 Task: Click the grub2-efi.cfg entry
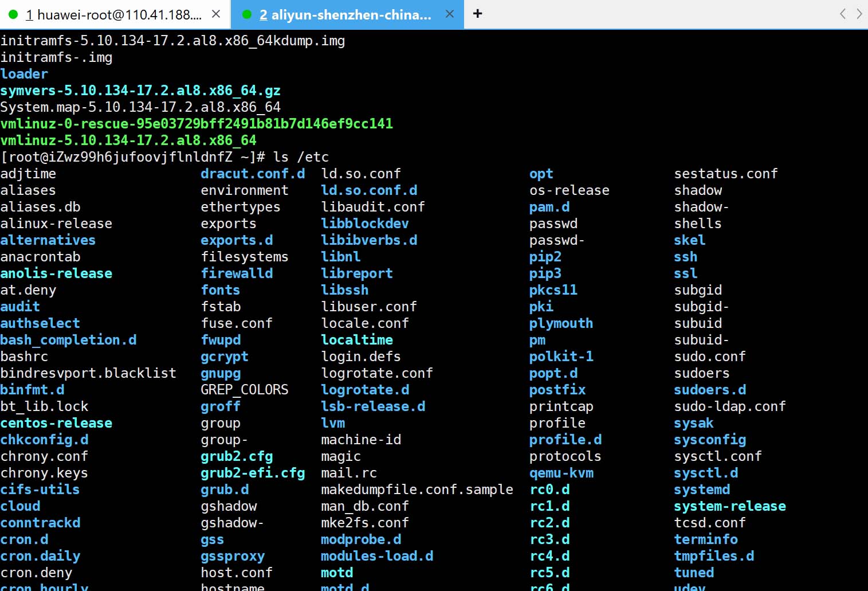[x=253, y=473]
